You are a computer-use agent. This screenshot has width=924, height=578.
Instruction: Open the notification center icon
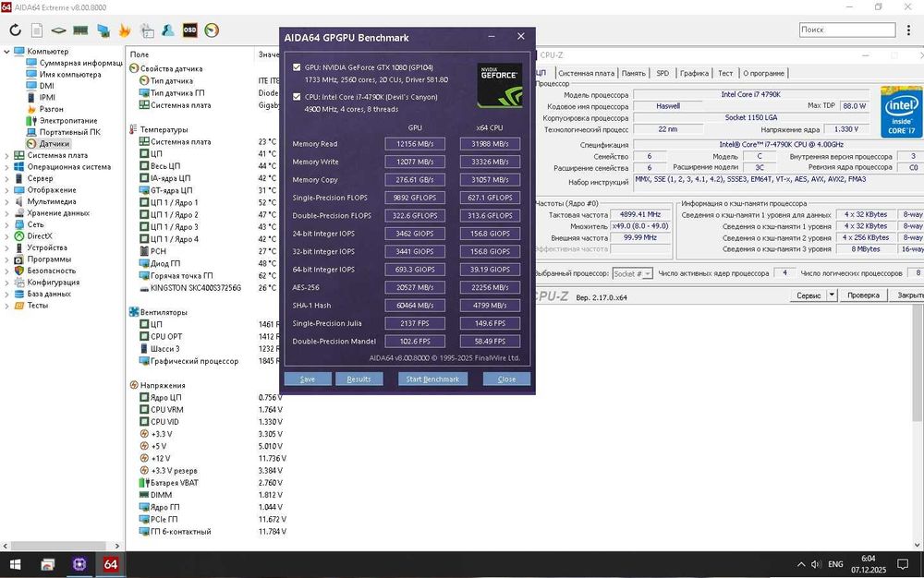click(902, 564)
